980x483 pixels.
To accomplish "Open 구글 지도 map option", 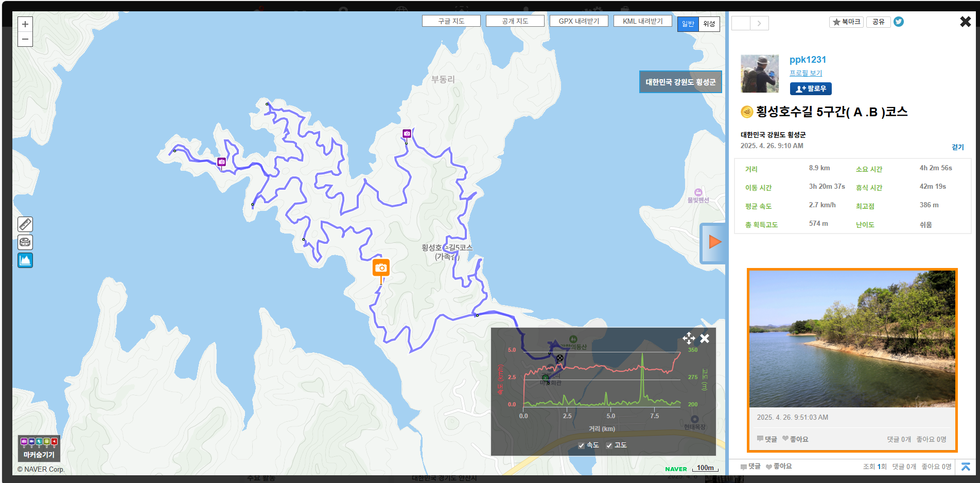I will point(451,21).
